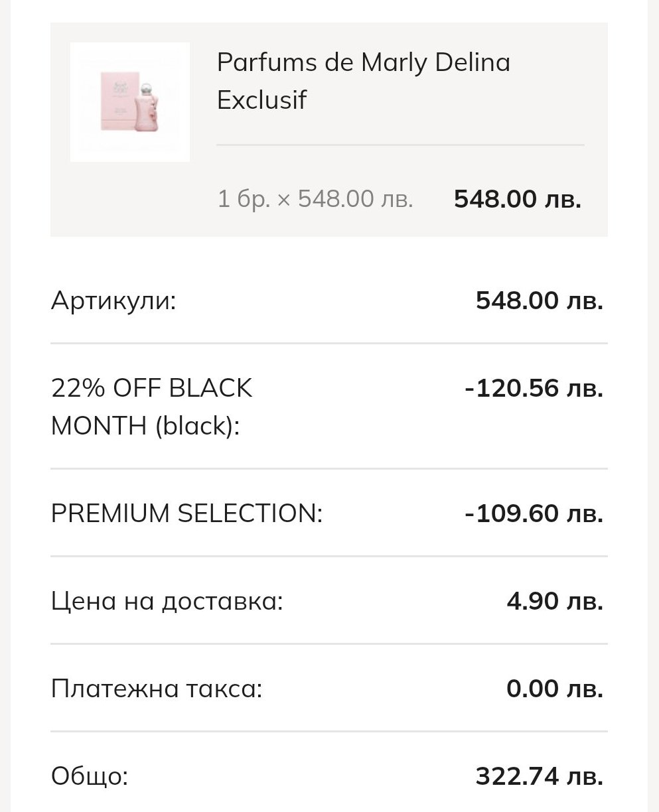Screen dimensions: 659x812
Task: Click the bold product line total in card
Action: point(517,198)
